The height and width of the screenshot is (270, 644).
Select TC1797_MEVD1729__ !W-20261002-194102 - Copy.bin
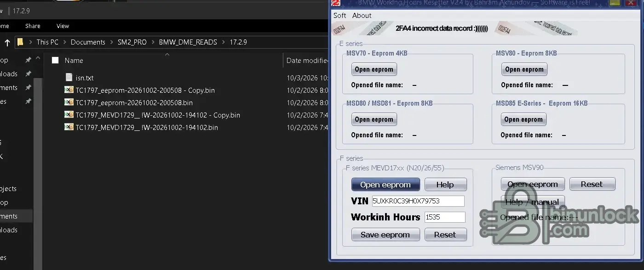click(x=158, y=115)
